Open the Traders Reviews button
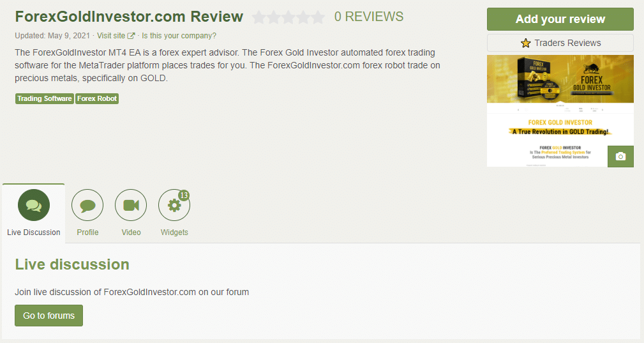644x343 pixels. 560,43
